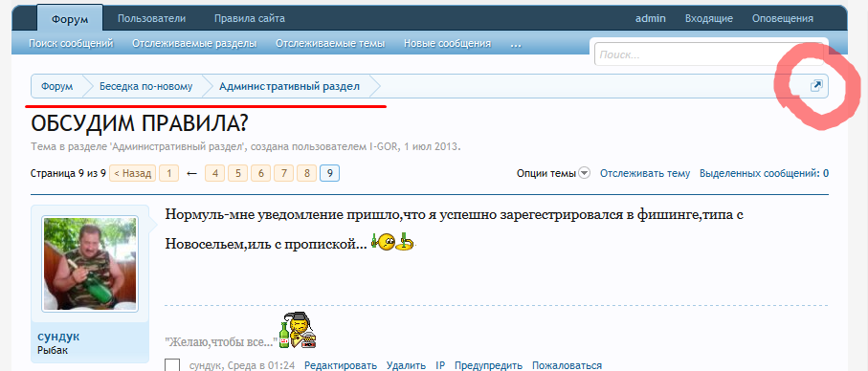Open сундук's avatar picture
Screen dimensions: 868x371
pyautogui.click(x=90, y=263)
